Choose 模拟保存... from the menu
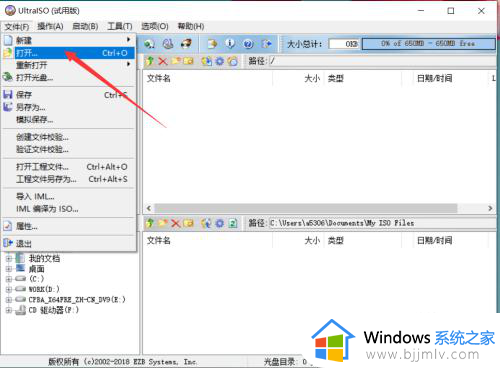Image resolution: width=500 pixels, height=368 pixels. tap(69, 119)
